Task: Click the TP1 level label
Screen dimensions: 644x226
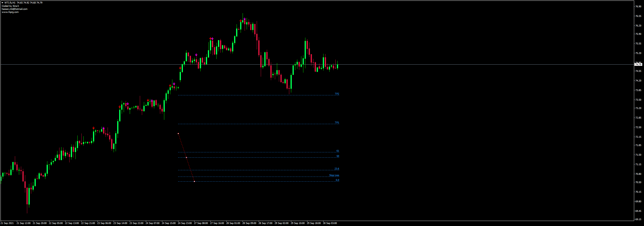Action: coord(337,123)
